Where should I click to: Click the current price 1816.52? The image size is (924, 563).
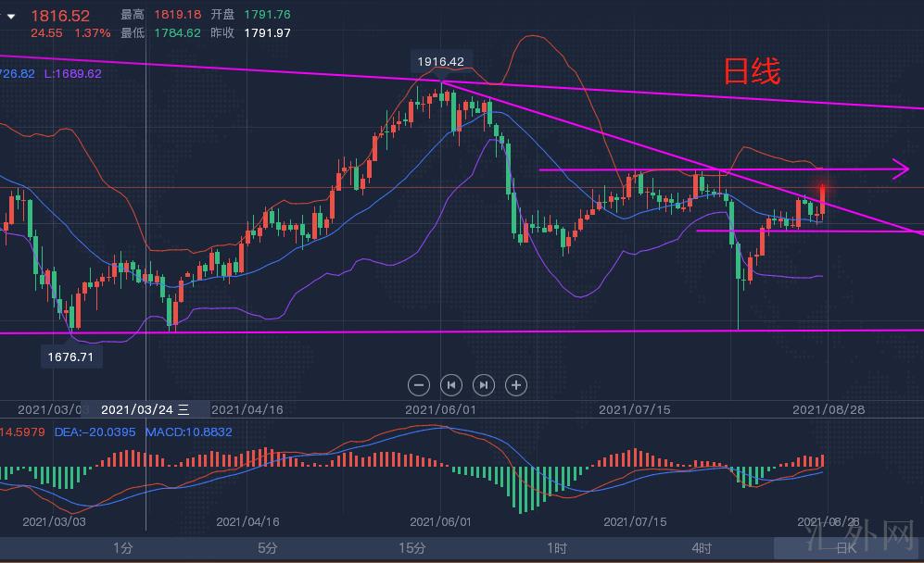[x=60, y=16]
